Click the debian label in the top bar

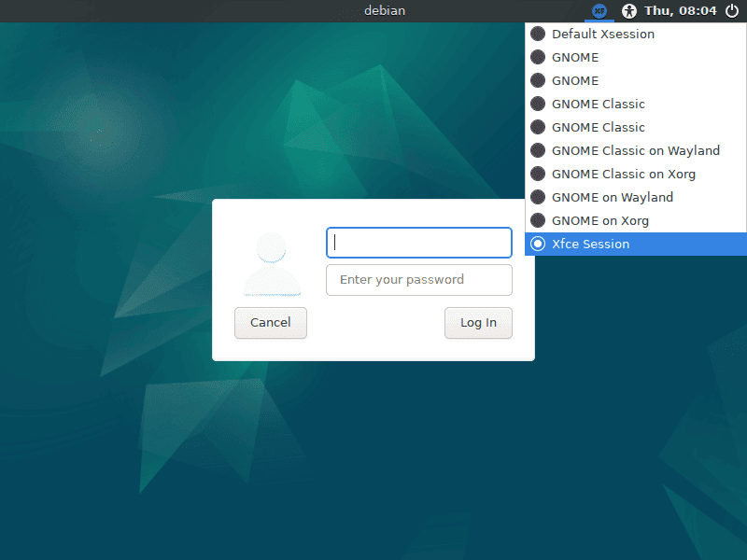(x=385, y=10)
